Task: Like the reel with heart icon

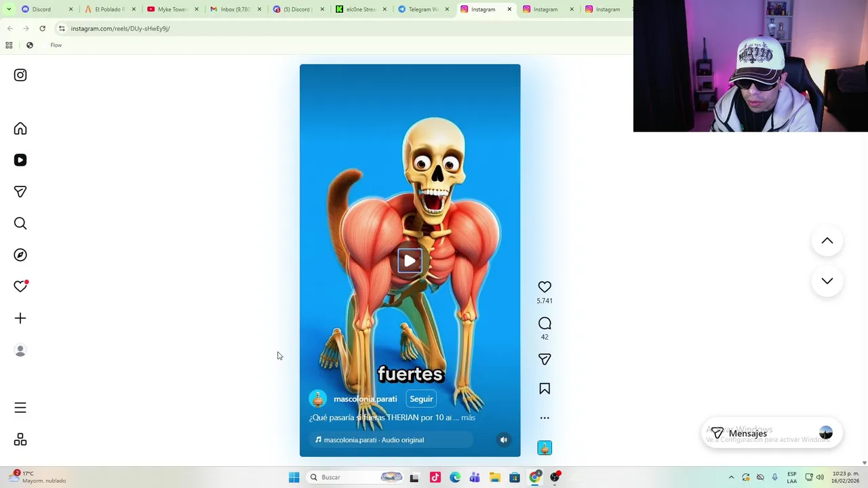Action: pos(545,287)
